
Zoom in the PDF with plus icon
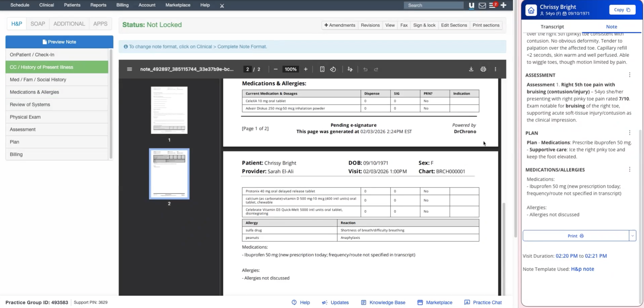[306, 69]
